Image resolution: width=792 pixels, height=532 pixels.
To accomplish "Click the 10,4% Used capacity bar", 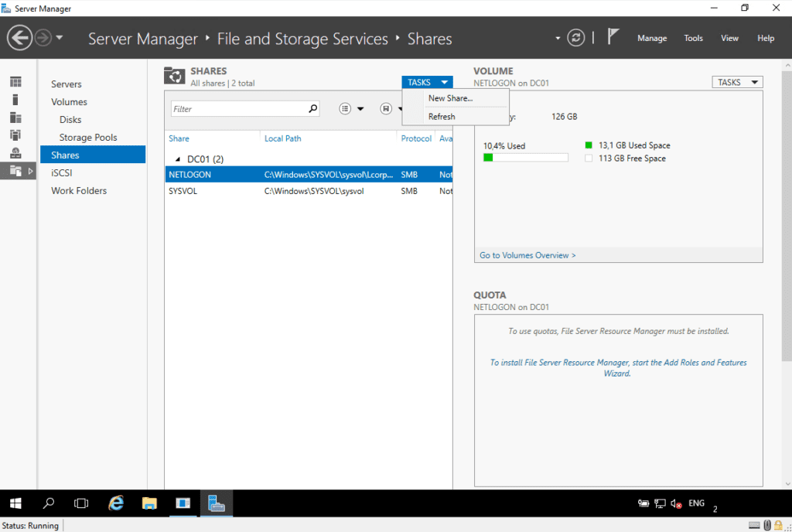I will point(525,158).
